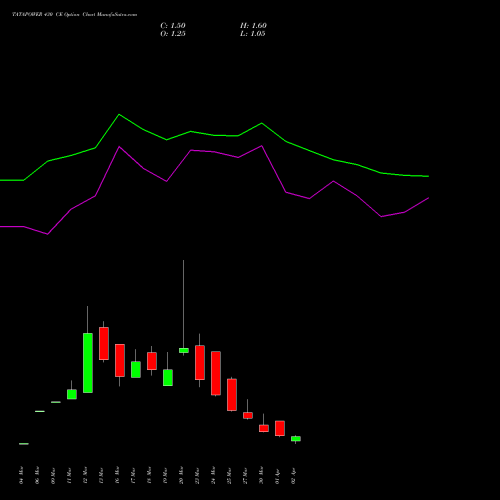Click the close value C: 1.50
Image resolution: width=500 pixels, height=500 pixels.
173,26
